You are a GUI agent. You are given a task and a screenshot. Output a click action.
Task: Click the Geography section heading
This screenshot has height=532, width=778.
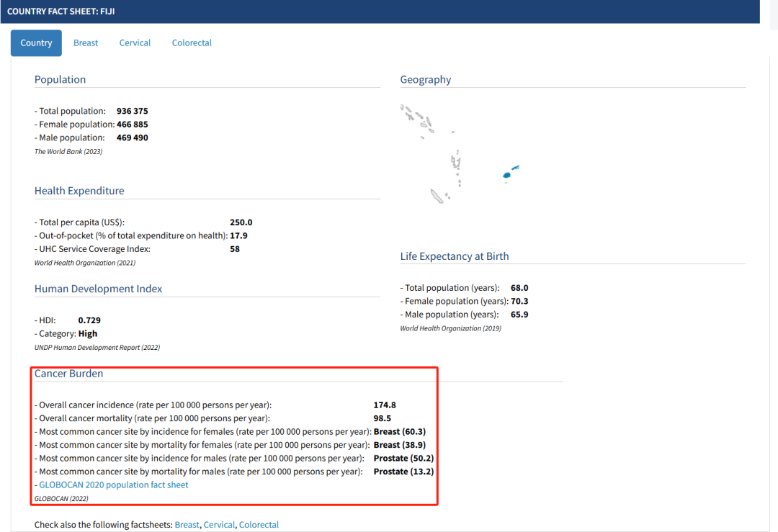[426, 80]
